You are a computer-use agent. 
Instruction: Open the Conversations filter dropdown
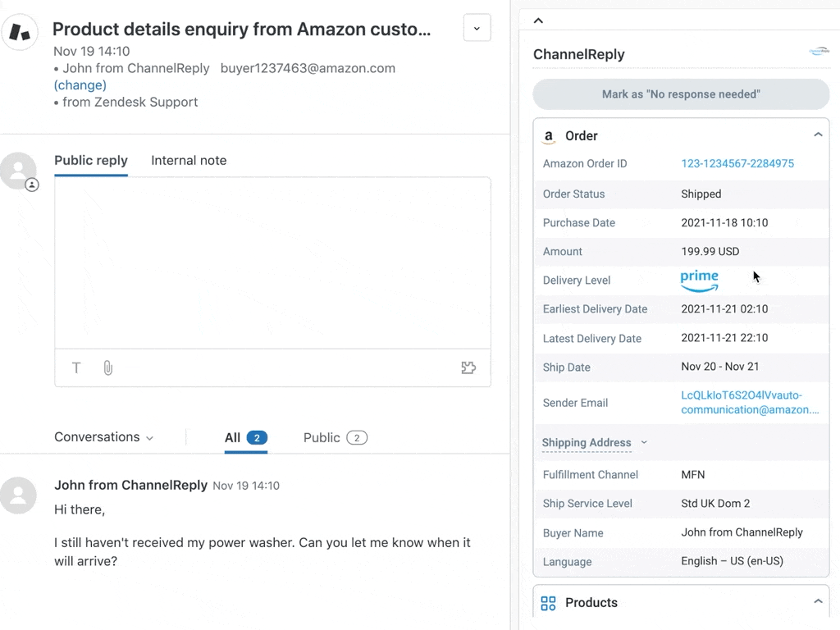[x=104, y=437]
